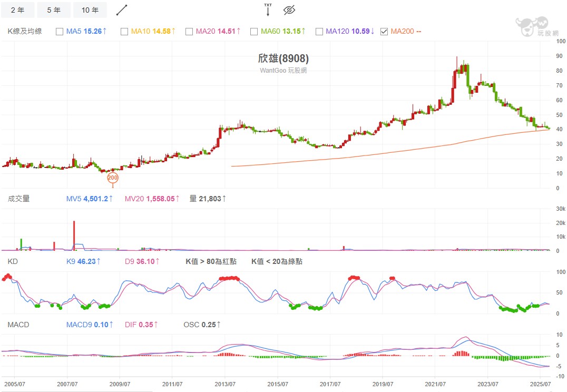Viewport: 567px width, 392px height.
Task: Click the WantGoo 玩股網 watermark text
Action: click(x=283, y=70)
